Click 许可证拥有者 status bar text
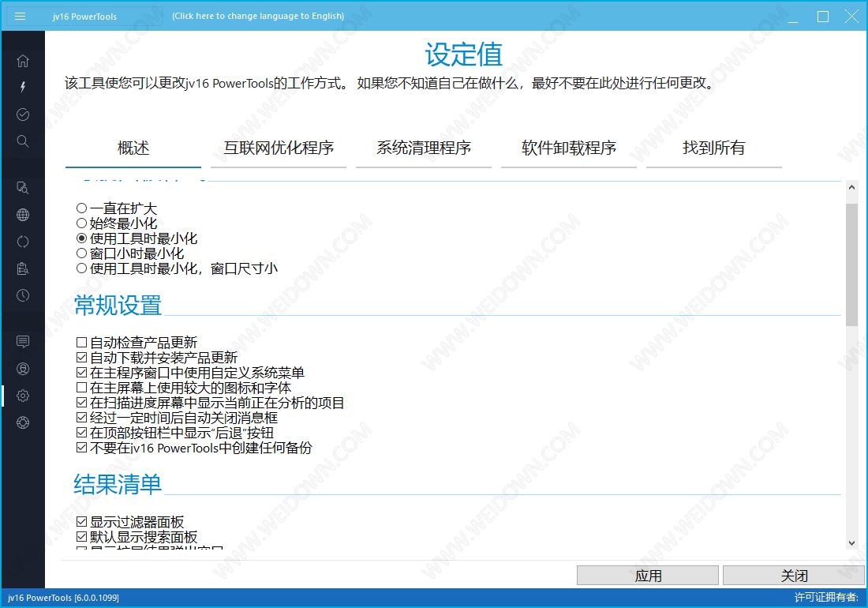The image size is (868, 608). (x=826, y=598)
